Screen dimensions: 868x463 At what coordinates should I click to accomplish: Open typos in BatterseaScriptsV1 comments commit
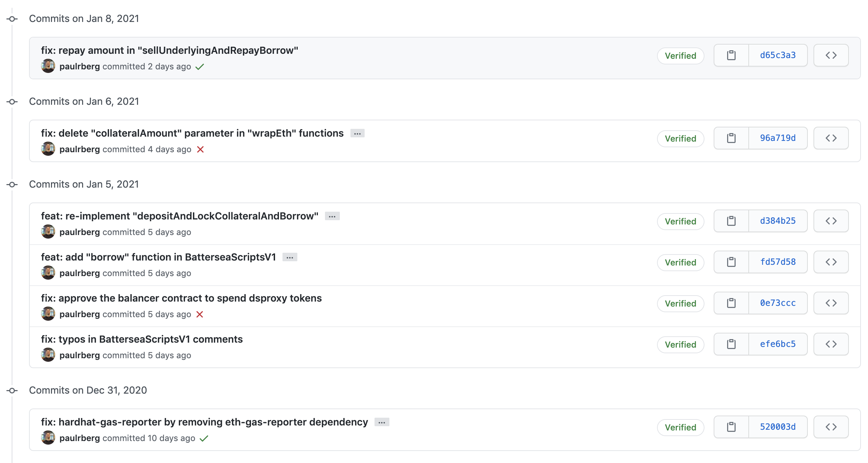[142, 339]
